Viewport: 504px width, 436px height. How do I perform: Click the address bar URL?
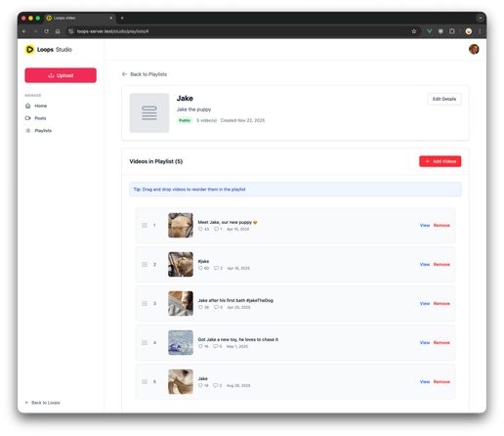(112, 31)
